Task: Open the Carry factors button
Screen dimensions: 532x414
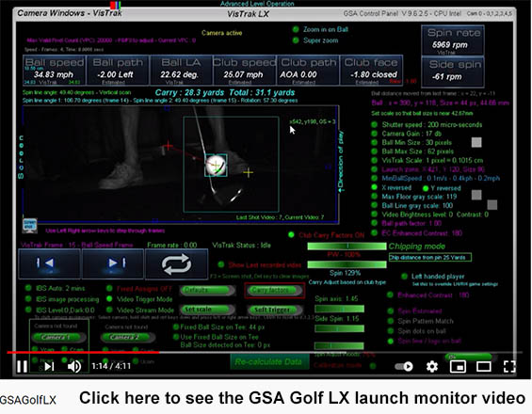Action: pos(275,291)
